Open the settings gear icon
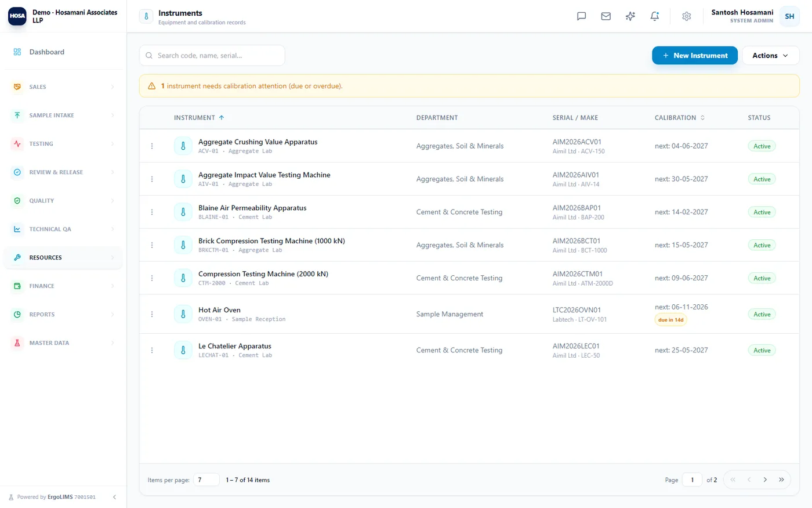This screenshot has width=812, height=508. (686, 16)
